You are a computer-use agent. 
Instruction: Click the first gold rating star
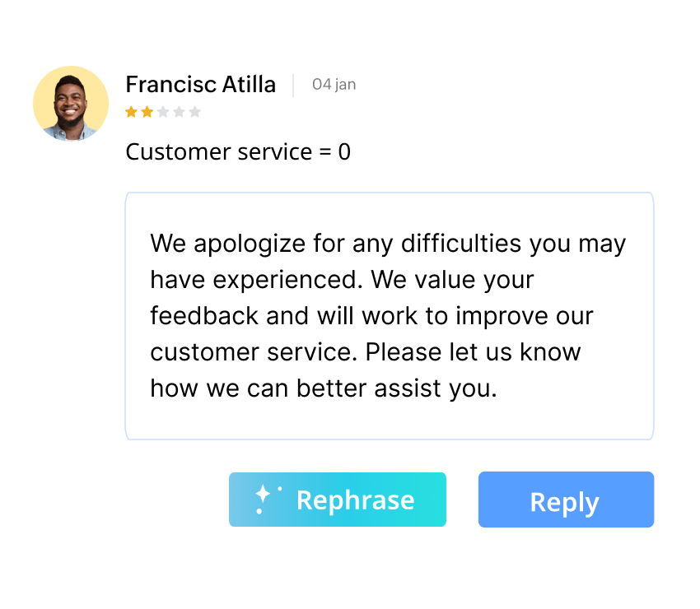click(x=131, y=112)
